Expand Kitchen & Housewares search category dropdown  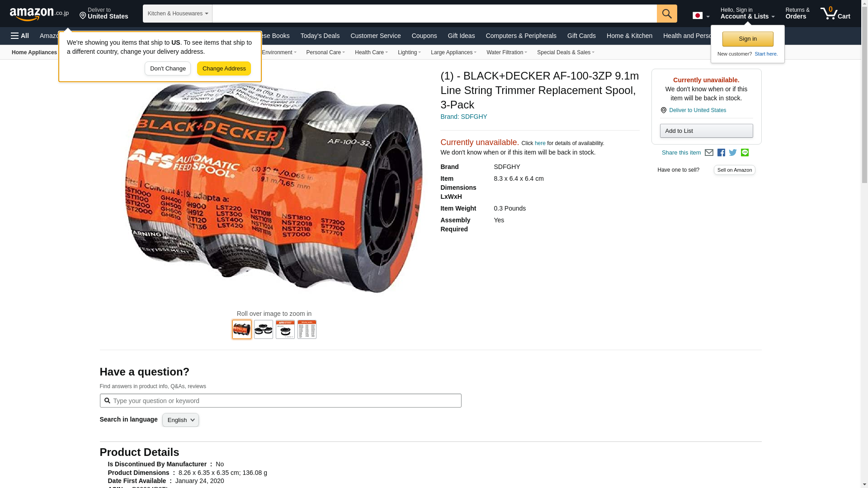[178, 14]
